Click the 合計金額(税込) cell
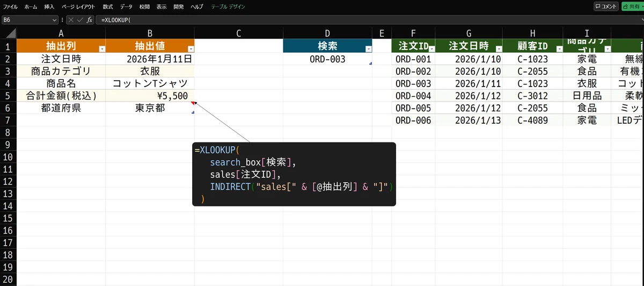 [61, 96]
